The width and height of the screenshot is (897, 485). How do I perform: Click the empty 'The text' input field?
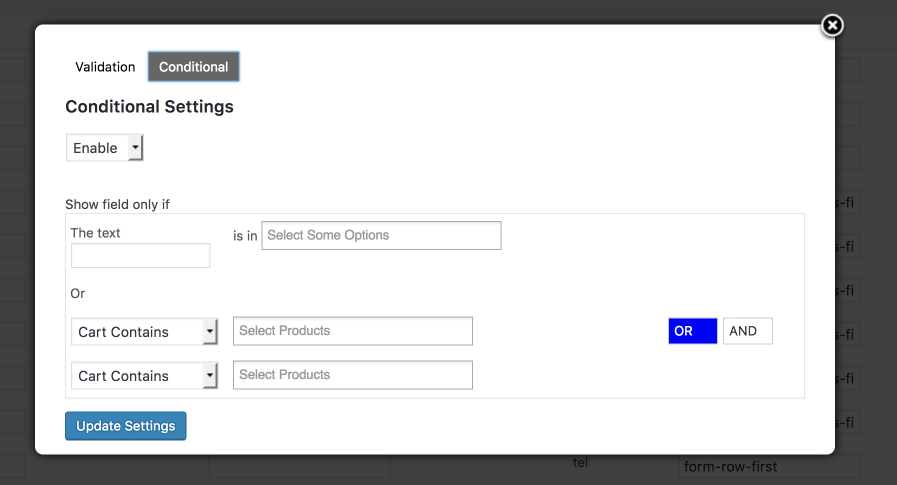tap(141, 256)
